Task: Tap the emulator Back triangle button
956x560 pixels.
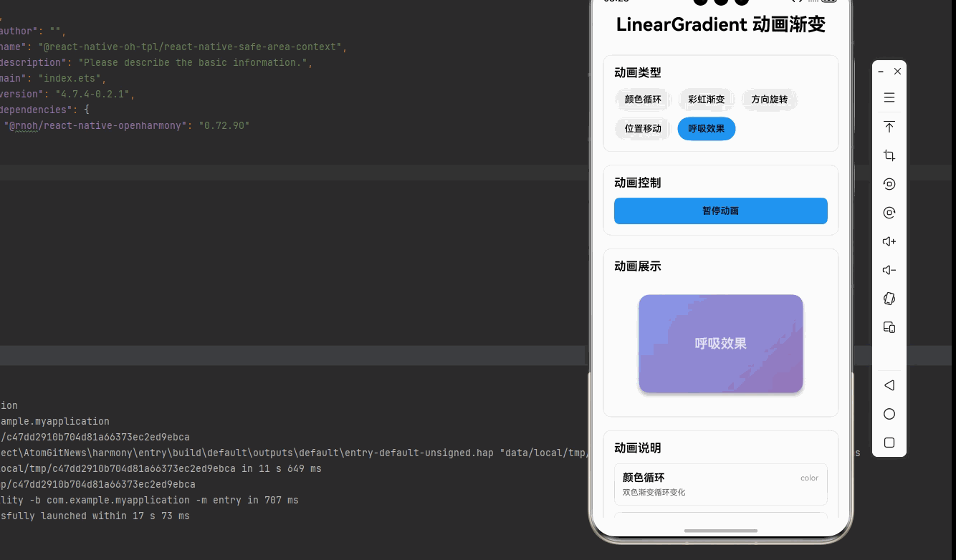Action: coord(889,385)
